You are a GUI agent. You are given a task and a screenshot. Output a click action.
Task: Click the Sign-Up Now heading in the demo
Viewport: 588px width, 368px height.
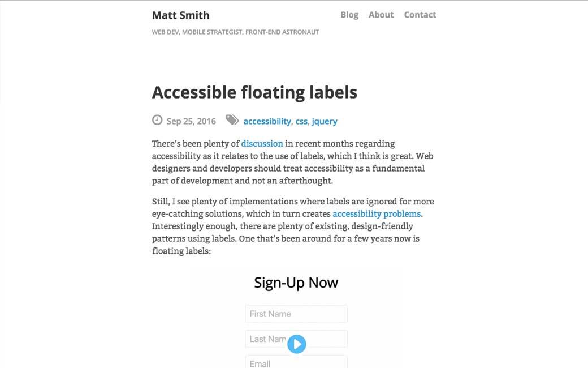pyautogui.click(x=296, y=283)
